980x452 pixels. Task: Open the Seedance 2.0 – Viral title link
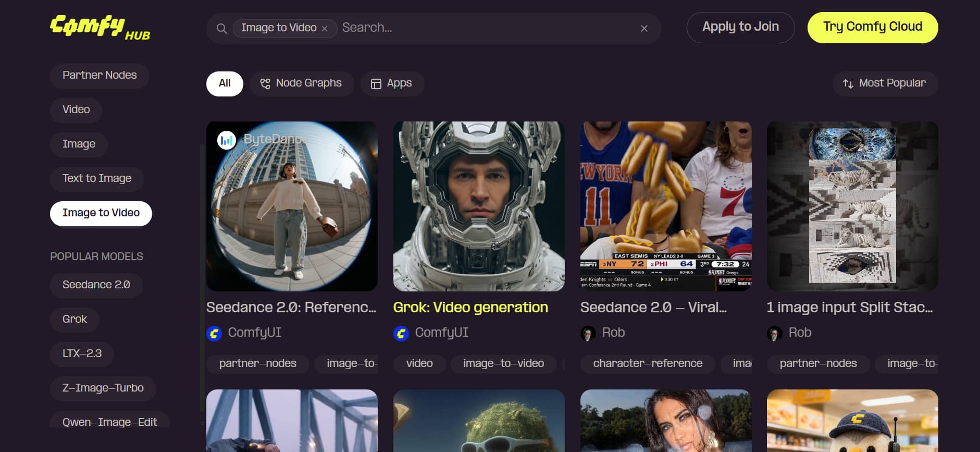pos(653,308)
